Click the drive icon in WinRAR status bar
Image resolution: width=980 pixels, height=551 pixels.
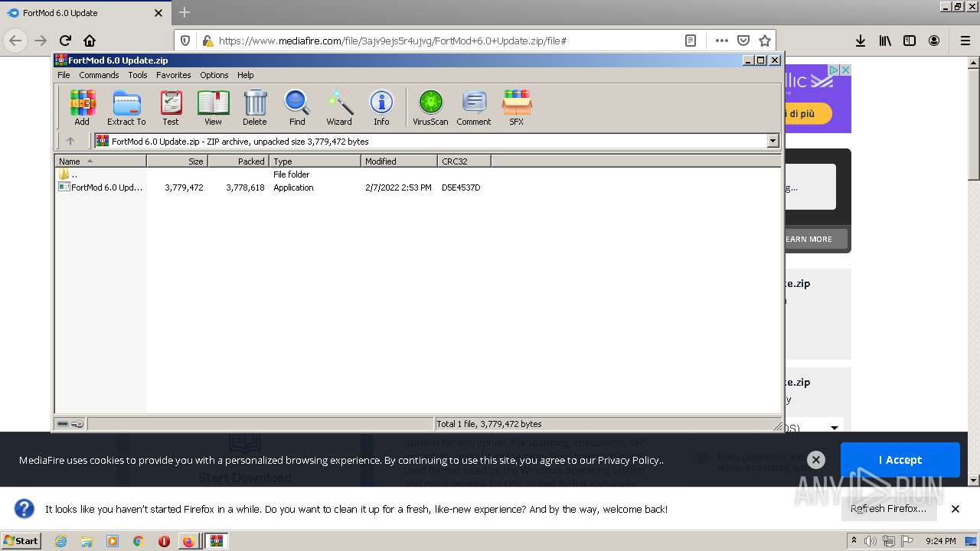click(63, 423)
